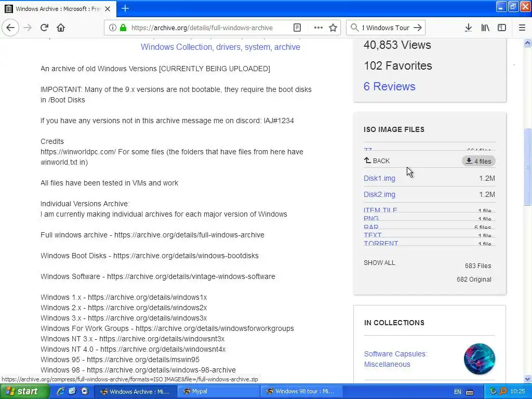
Task: Download all 4 files button
Action: 478,161
